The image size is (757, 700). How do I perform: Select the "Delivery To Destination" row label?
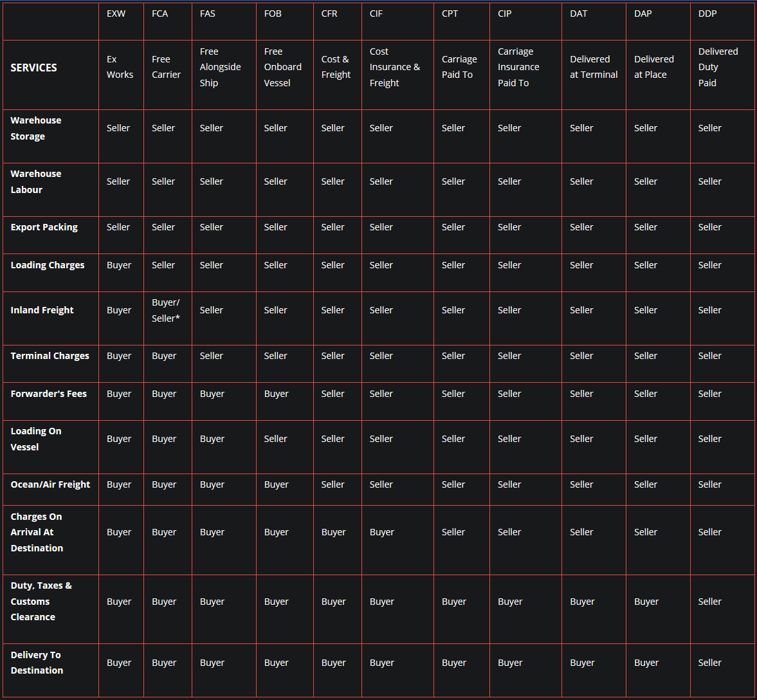[37, 663]
